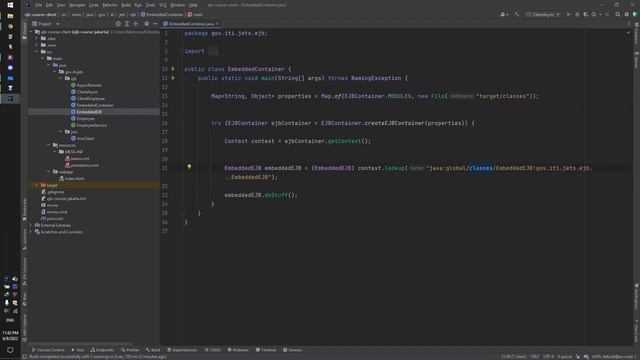640x360 pixels.
Task: Toggle the vertical Project tool window tab
Action: coord(24,31)
